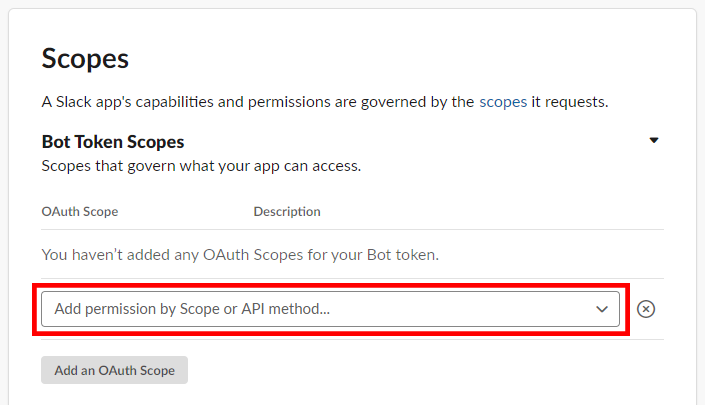Click the main Scopes page heading
Screen dimensions: 705x405
point(85,58)
